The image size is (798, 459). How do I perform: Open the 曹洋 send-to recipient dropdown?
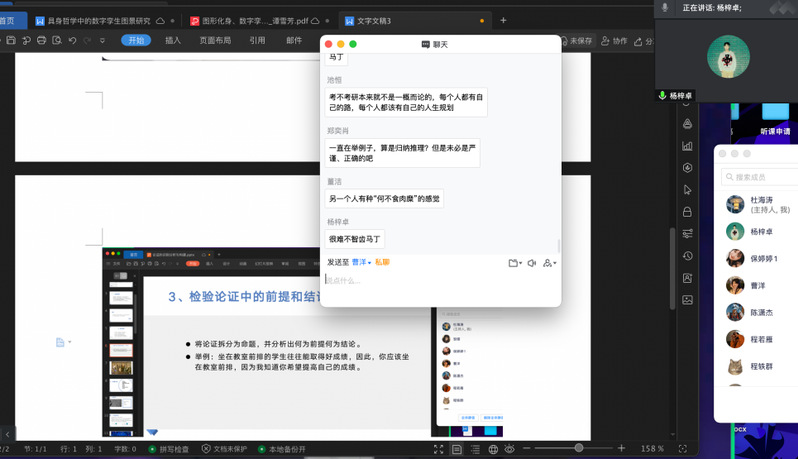tap(361, 263)
